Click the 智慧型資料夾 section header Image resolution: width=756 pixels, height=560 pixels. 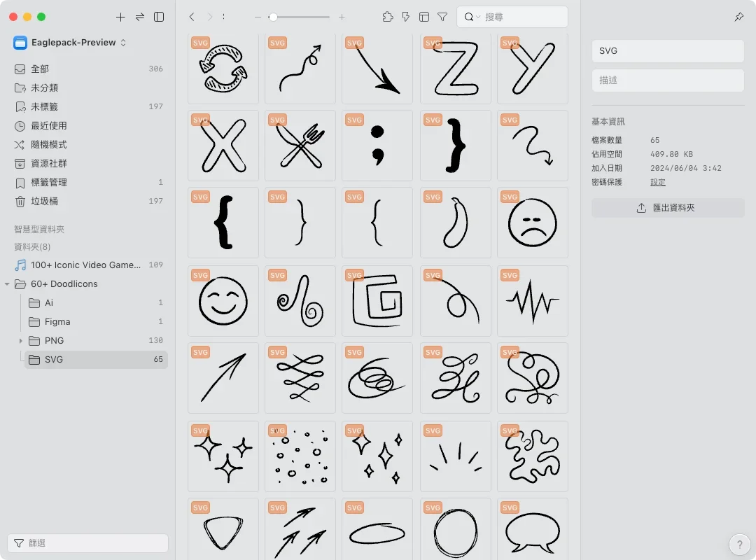(39, 229)
